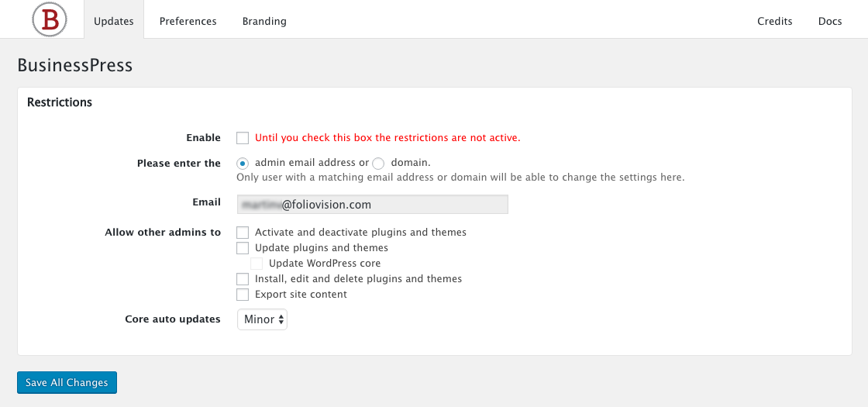Click the BusinessPress red B logo
Viewport: 868px width, 407px height.
click(50, 19)
